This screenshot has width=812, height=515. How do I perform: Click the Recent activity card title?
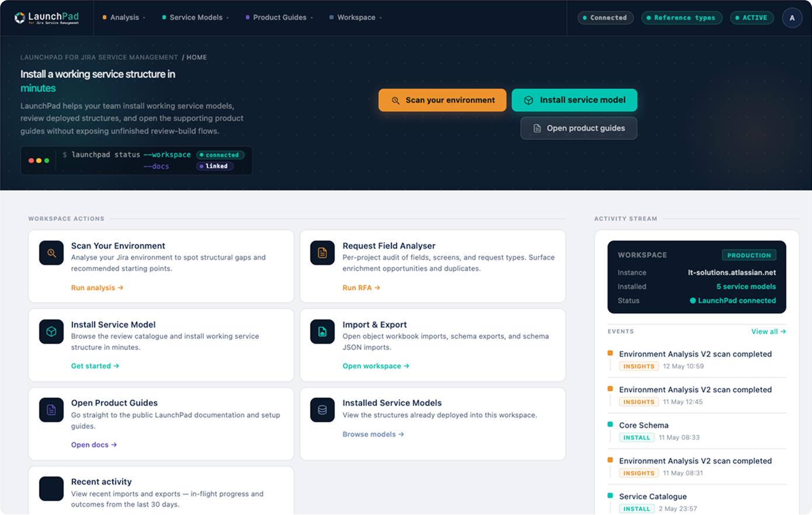coord(102,482)
